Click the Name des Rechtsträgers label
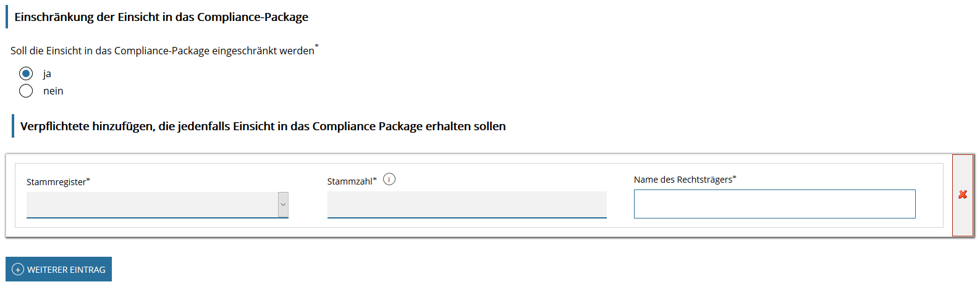 pos(683,180)
